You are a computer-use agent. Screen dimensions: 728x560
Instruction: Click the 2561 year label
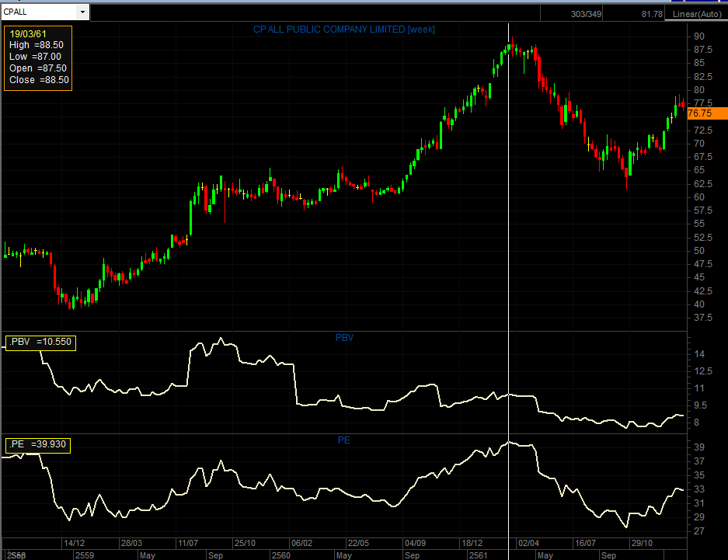point(479,555)
